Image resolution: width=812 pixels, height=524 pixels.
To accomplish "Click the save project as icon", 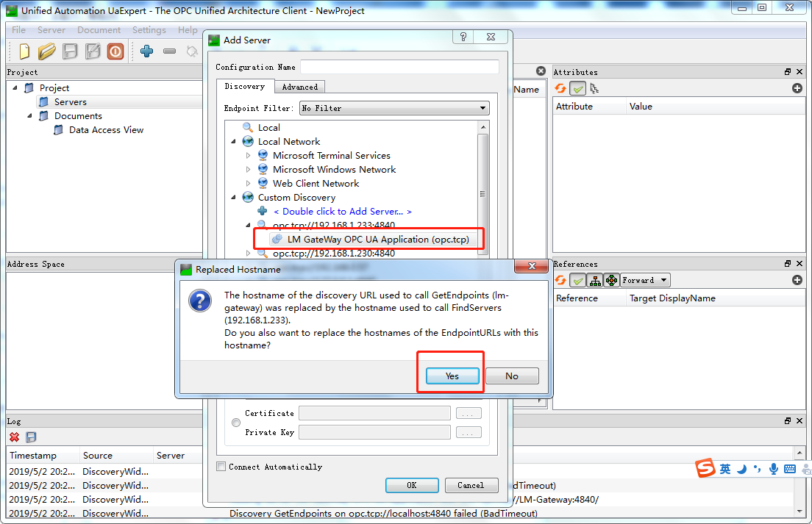I will tap(93, 51).
